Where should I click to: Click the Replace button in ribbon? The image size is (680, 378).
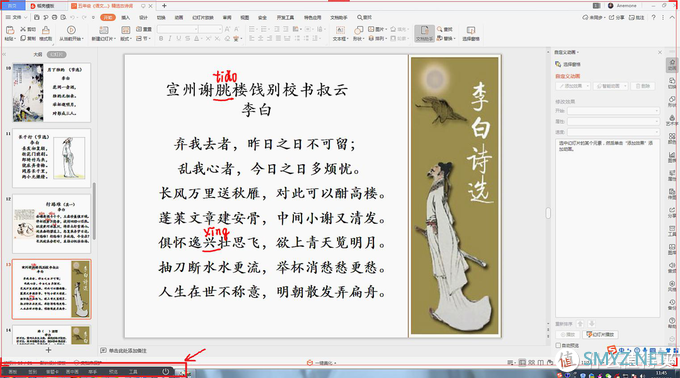pyautogui.click(x=446, y=39)
